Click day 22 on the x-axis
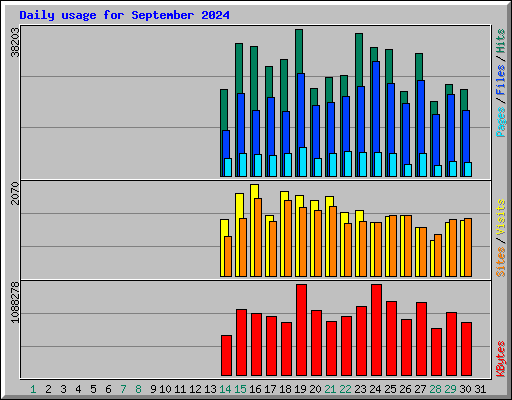 click(345, 389)
